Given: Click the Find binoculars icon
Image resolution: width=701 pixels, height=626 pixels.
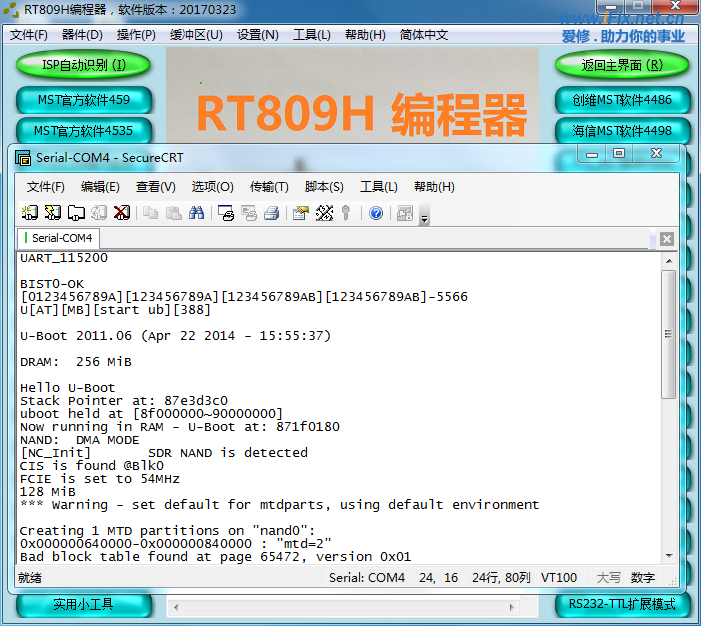Looking at the screenshot, I should 197,213.
